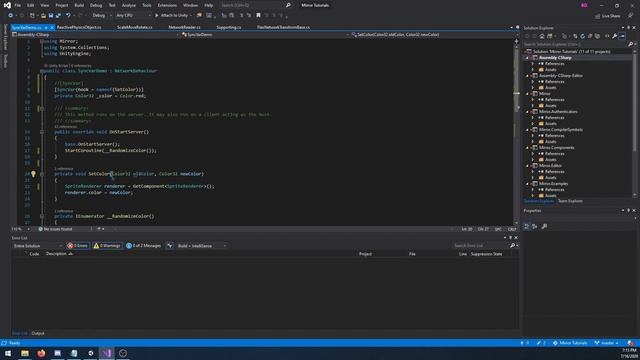Open the Entire Solution scope dropdown
Image resolution: width=640 pixels, height=360 pixels.
tap(38, 246)
